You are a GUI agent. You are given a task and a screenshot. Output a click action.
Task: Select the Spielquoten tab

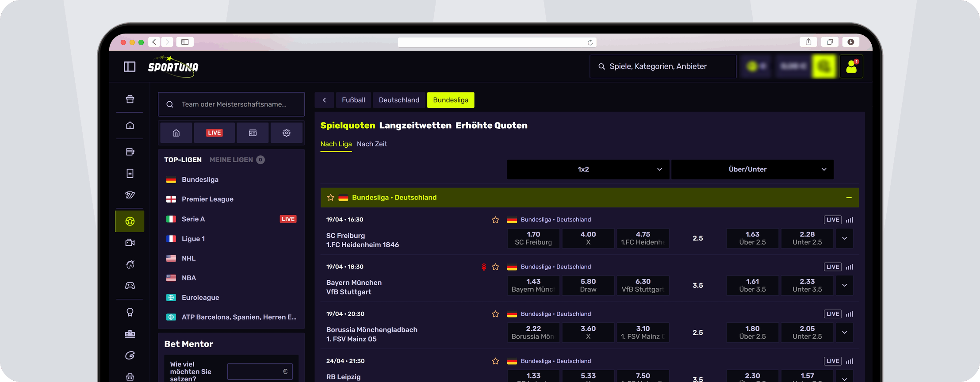click(x=348, y=126)
